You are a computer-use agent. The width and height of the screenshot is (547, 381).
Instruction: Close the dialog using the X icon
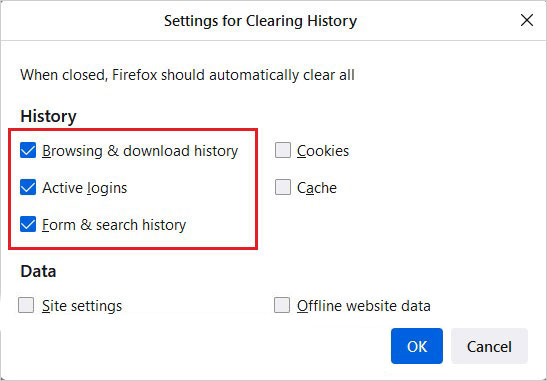pos(527,20)
